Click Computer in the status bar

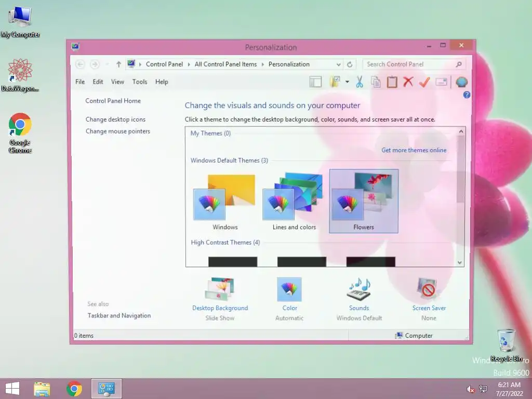pyautogui.click(x=414, y=336)
